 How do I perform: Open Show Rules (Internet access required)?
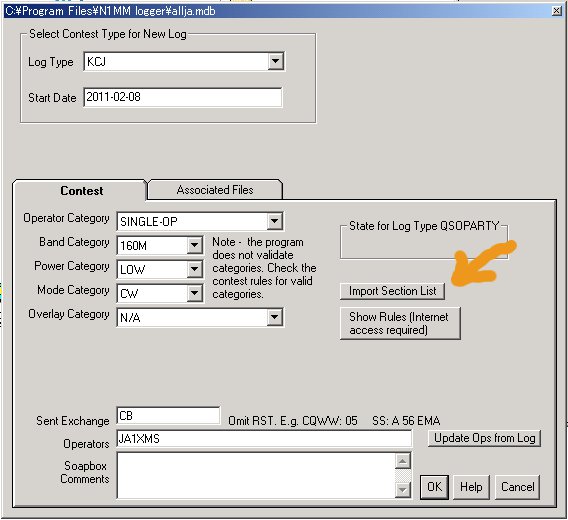[x=400, y=323]
